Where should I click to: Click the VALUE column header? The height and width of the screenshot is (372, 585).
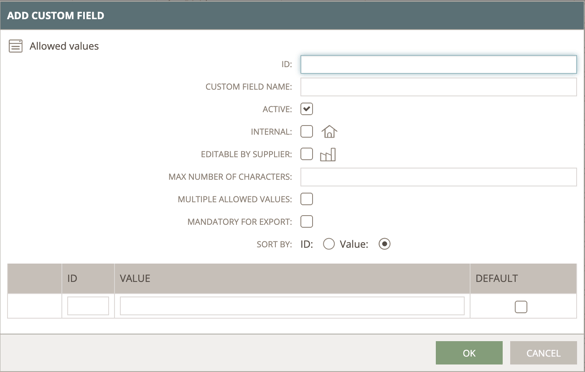tap(292, 278)
